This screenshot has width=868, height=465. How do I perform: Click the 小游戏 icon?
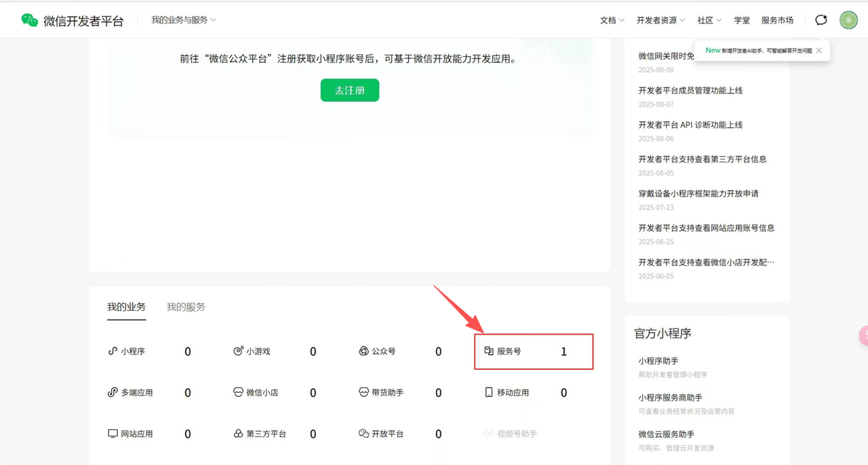(x=238, y=351)
